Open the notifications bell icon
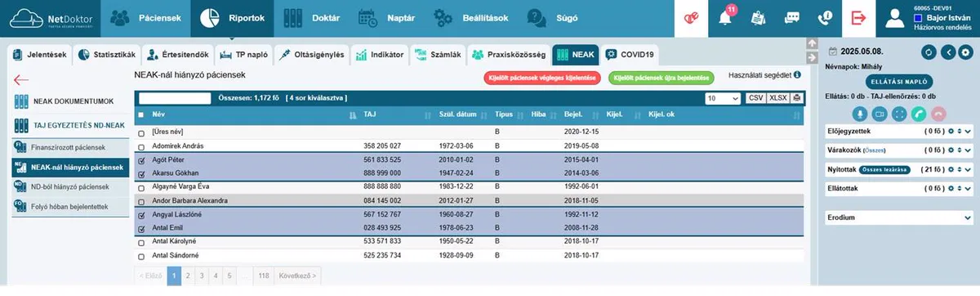This screenshot has width=980, height=296. (x=725, y=17)
